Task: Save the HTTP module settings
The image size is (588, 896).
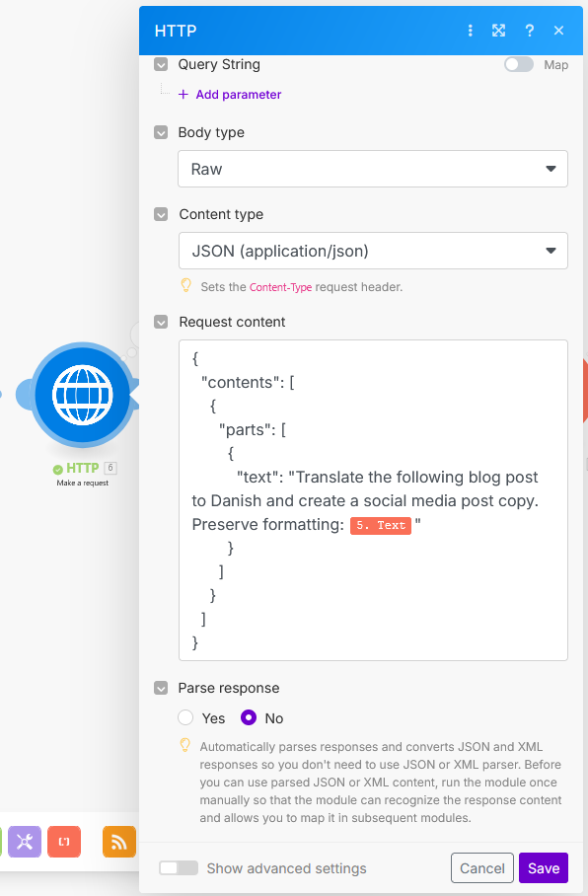Action: [x=543, y=868]
